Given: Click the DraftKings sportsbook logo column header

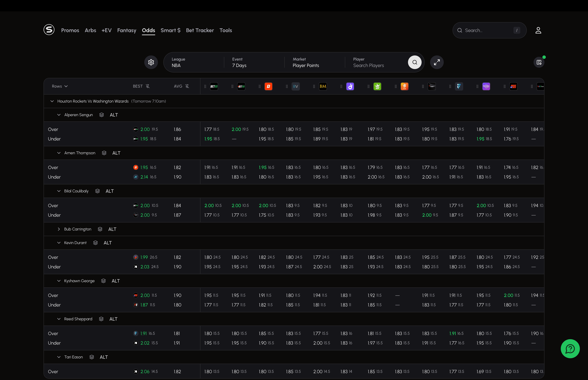Looking at the screenshot, I should 377,86.
